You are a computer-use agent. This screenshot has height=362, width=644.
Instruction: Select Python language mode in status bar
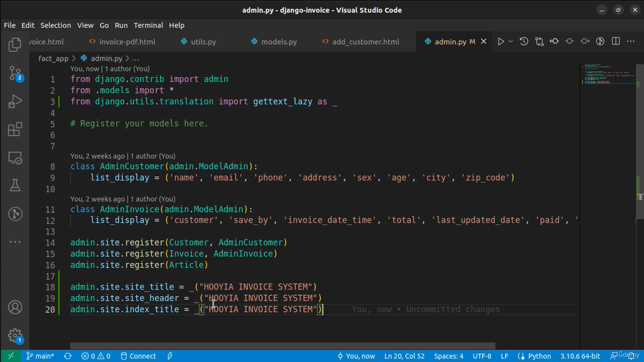click(x=534, y=356)
